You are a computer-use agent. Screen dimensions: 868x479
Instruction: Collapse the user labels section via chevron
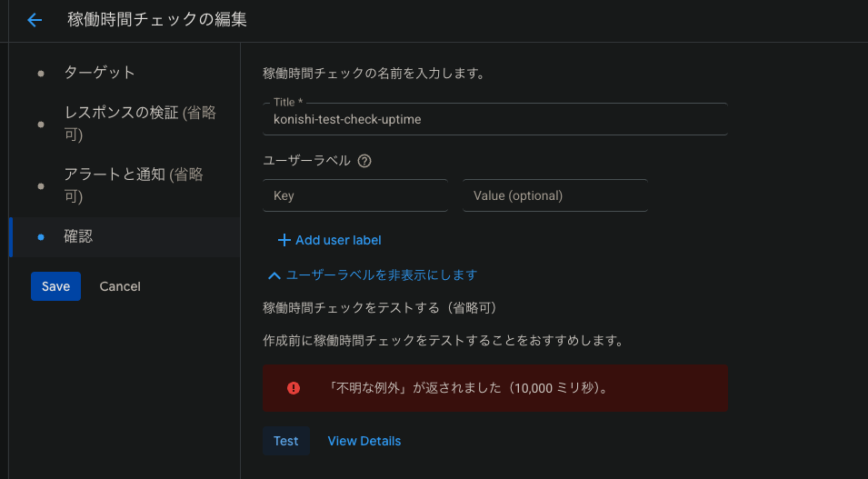pos(274,274)
